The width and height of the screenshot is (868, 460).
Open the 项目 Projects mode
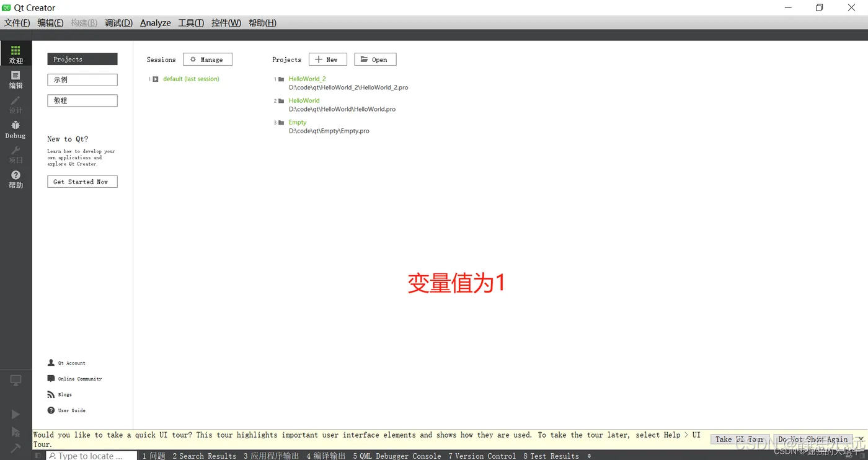[15, 154]
